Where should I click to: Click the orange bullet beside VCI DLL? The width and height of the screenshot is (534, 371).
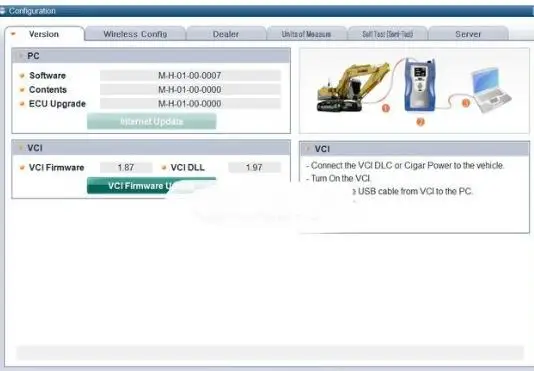click(x=164, y=168)
